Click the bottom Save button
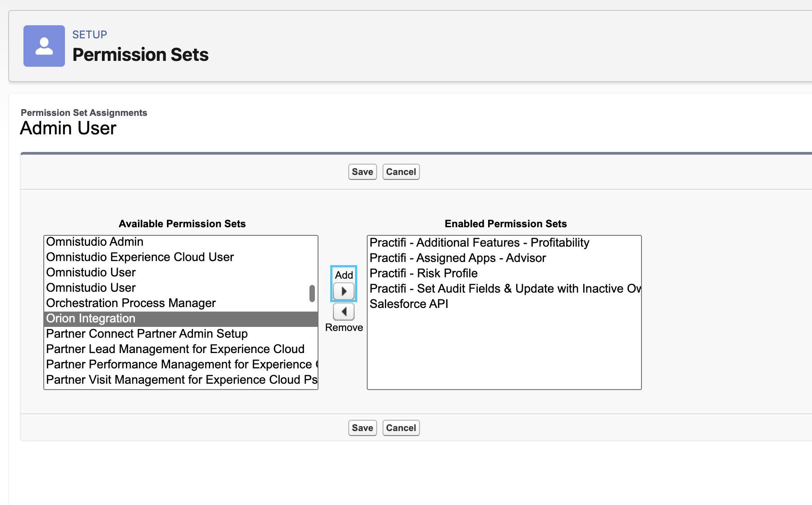 [x=363, y=428]
